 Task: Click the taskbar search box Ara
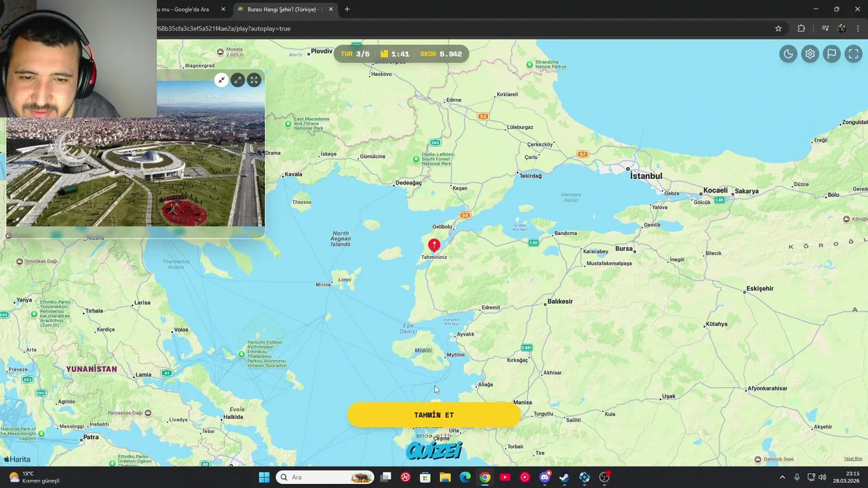pos(325,477)
